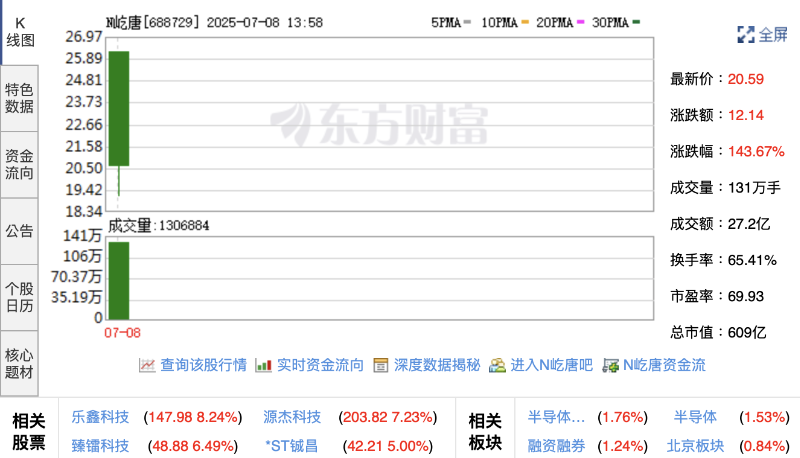Open the 查询该股行情 link
Viewport: 800px width, 458px height.
tap(204, 365)
